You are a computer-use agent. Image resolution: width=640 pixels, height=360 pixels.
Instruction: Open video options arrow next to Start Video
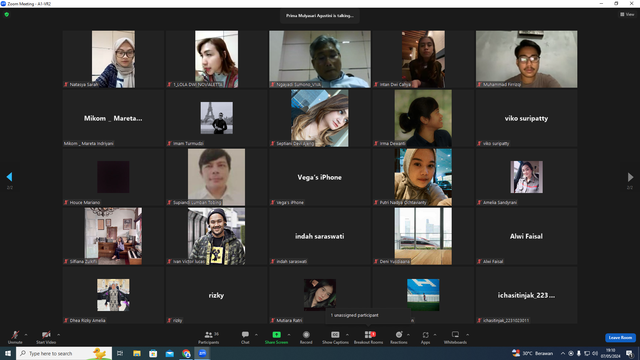point(59,335)
